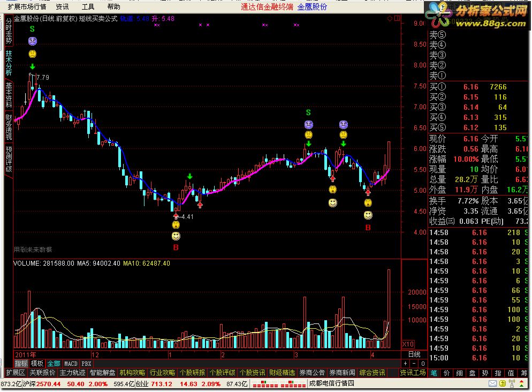Click the 用到未来数据 notice text
The width and height of the screenshot is (532, 392).
coord(33,250)
